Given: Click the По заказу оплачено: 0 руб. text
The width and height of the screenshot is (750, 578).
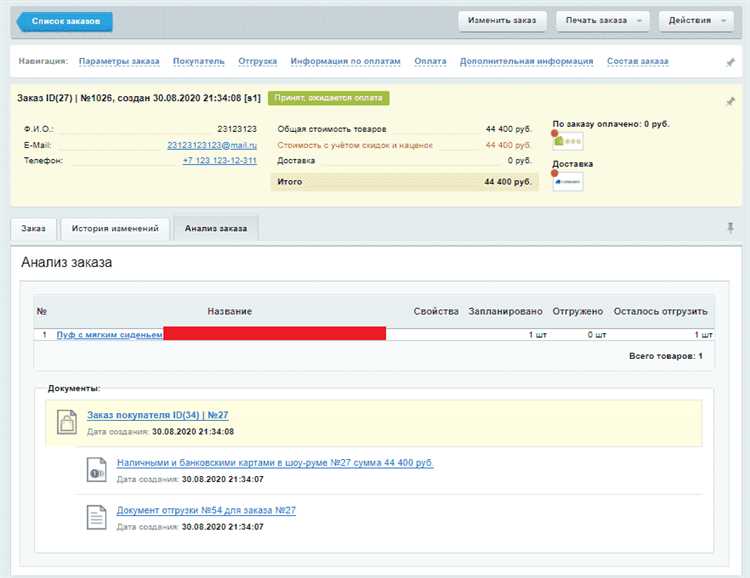Looking at the screenshot, I should pos(611,124).
